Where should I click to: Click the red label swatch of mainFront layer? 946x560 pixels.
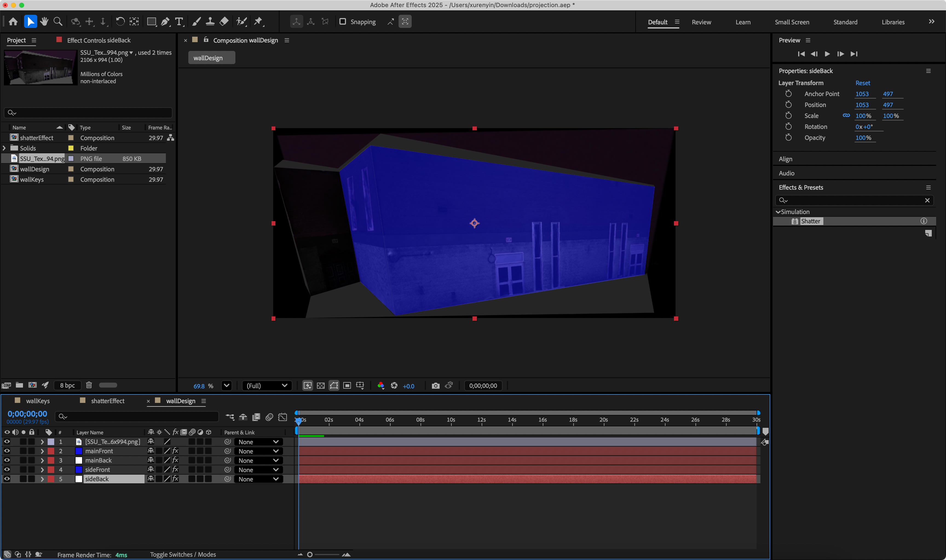pos(51,451)
